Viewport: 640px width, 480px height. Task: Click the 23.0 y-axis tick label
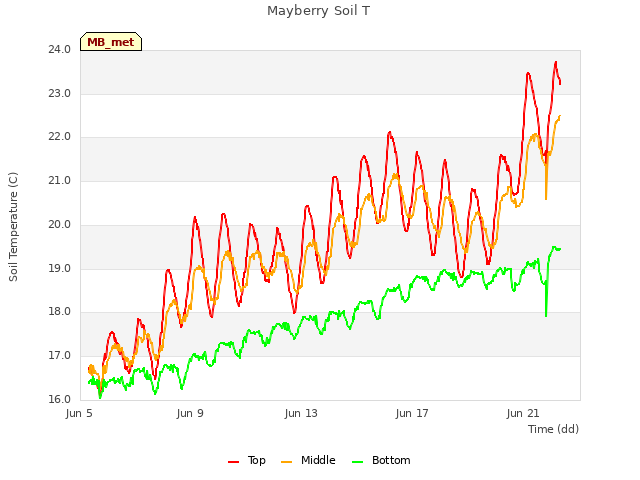59,93
